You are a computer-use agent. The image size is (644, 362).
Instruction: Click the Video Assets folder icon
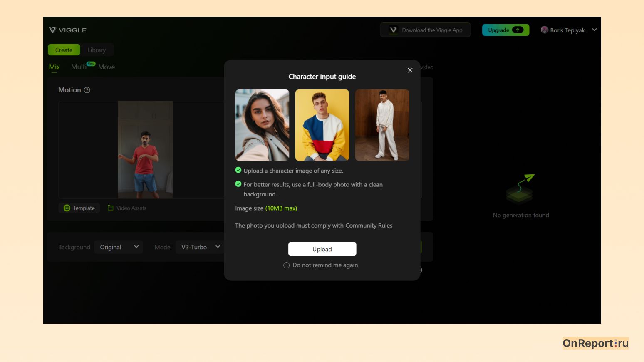(x=111, y=208)
